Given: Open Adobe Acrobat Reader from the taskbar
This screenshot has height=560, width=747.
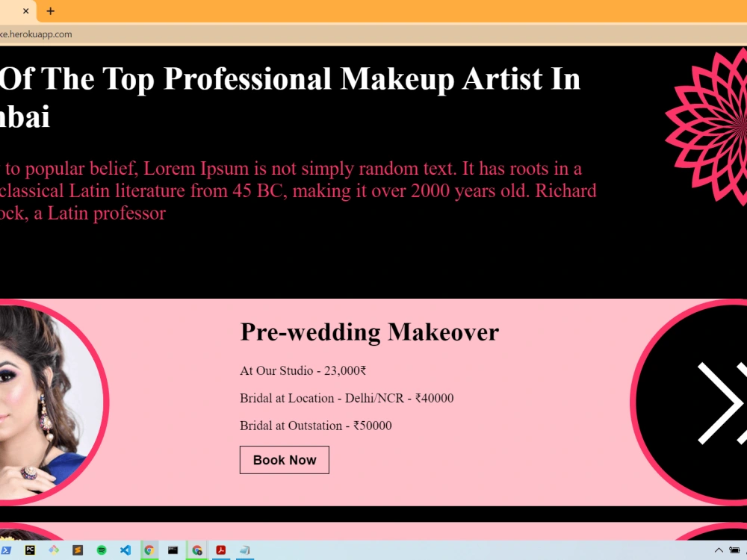Looking at the screenshot, I should [x=220, y=550].
